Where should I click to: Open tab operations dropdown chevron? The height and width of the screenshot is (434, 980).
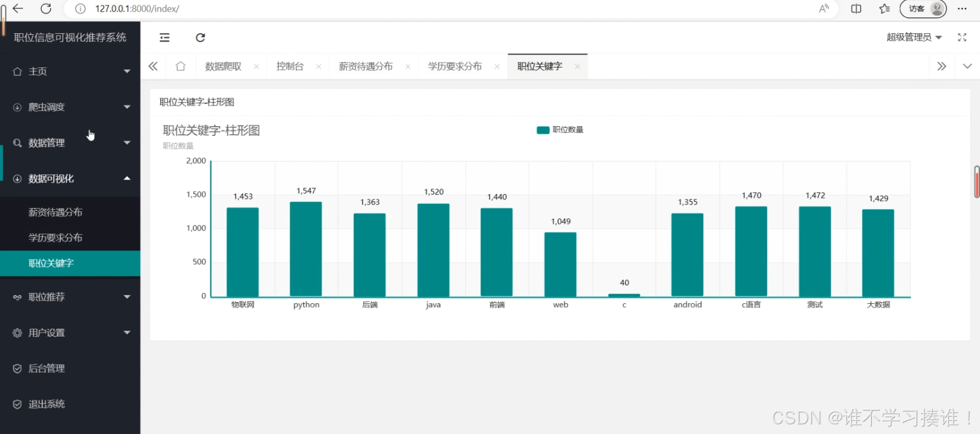coord(967,66)
